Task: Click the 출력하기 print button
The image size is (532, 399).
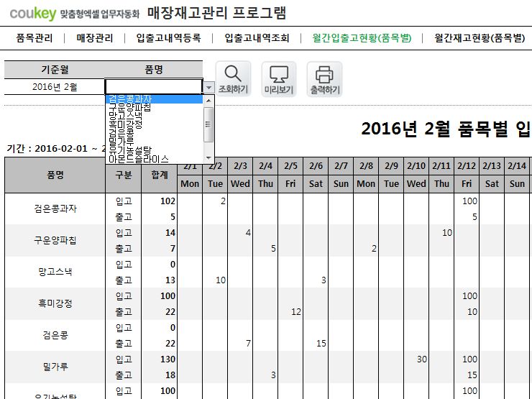Action: pyautogui.click(x=324, y=79)
